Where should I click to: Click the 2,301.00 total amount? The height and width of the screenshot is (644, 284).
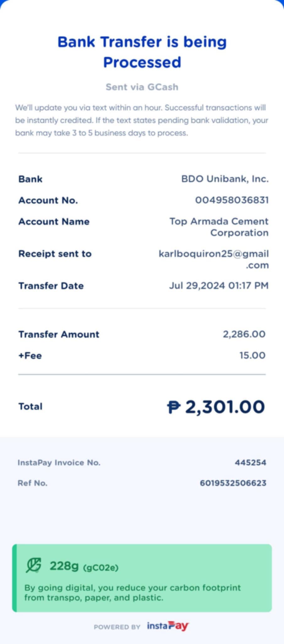(225, 407)
